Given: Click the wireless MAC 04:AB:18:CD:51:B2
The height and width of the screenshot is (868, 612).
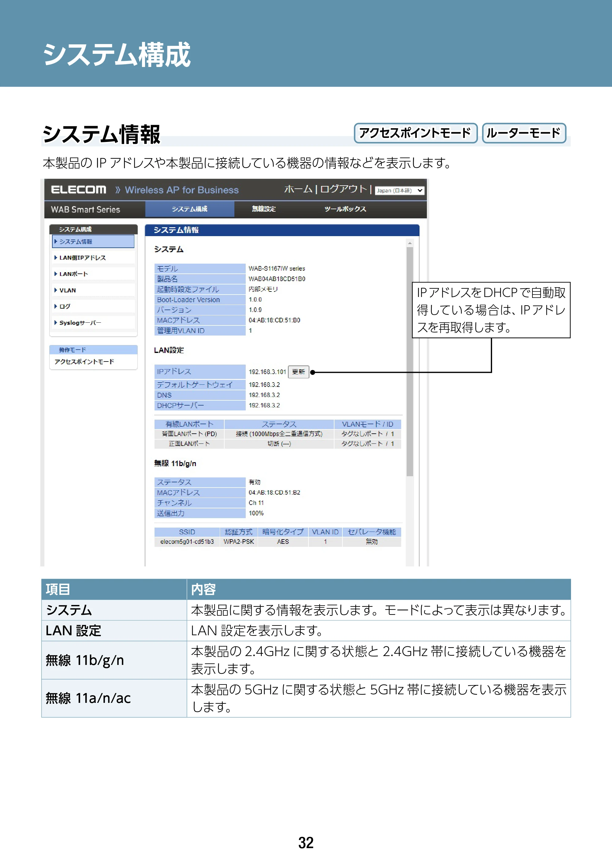Looking at the screenshot, I should tap(274, 493).
